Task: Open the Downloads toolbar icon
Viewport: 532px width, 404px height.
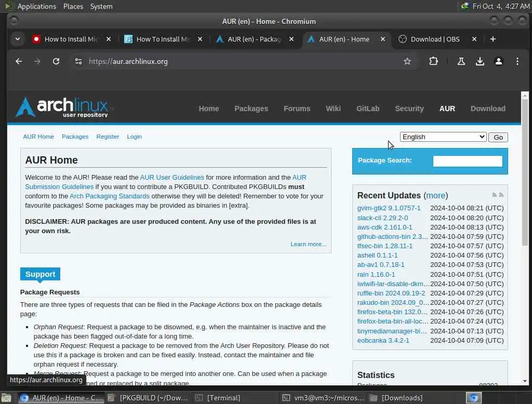Action: click(480, 61)
